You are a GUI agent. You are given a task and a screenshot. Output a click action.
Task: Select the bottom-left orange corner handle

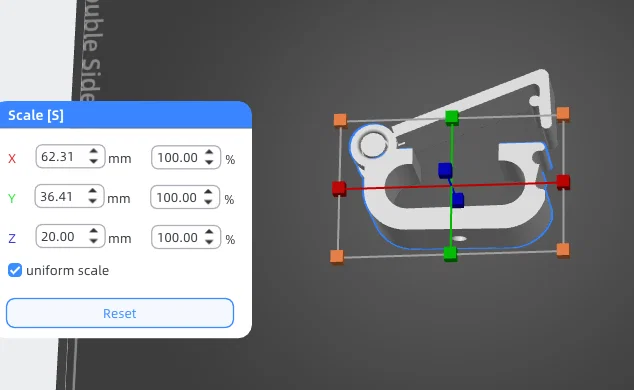337,257
